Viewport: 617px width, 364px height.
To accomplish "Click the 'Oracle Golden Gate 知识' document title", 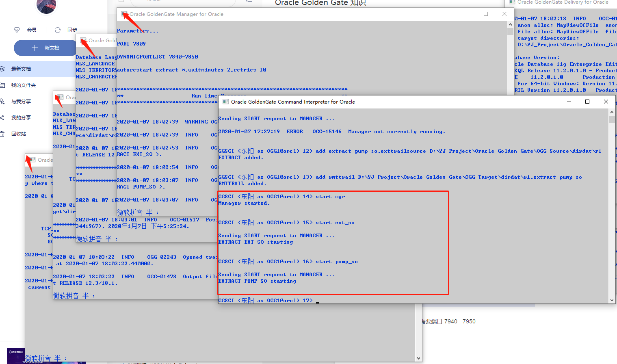I will pos(320,3).
